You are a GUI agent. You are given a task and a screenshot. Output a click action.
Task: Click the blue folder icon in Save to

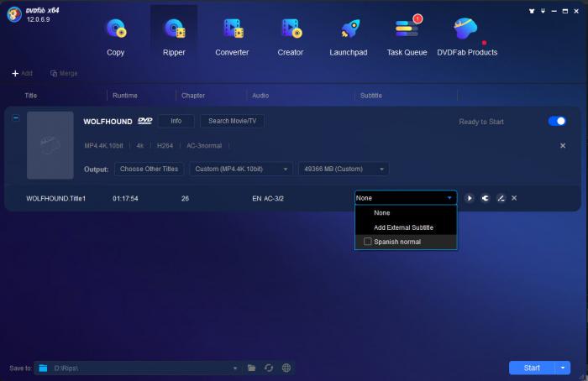pos(43,368)
